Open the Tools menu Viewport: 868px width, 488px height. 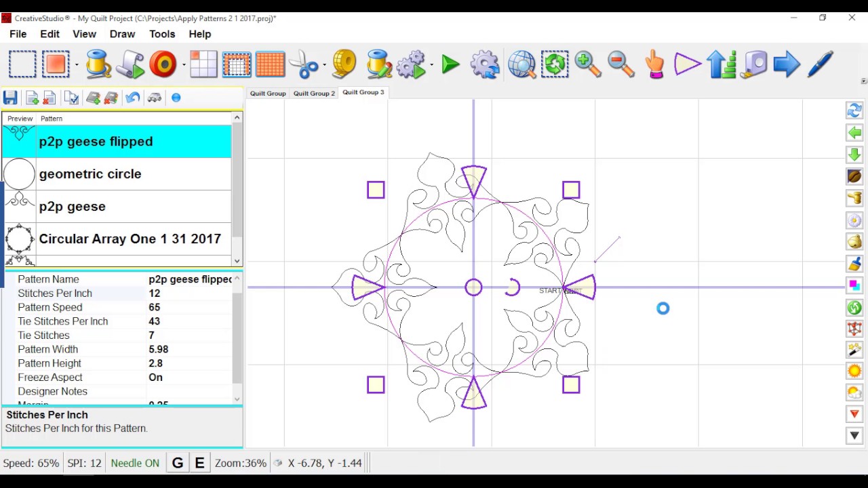162,34
